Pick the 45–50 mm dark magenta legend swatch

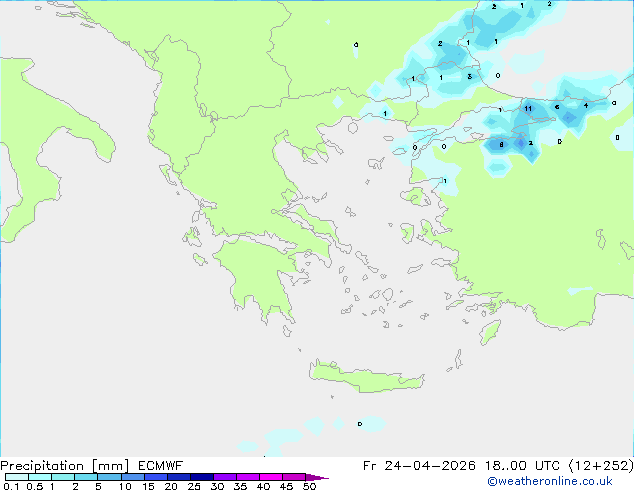tap(294, 477)
